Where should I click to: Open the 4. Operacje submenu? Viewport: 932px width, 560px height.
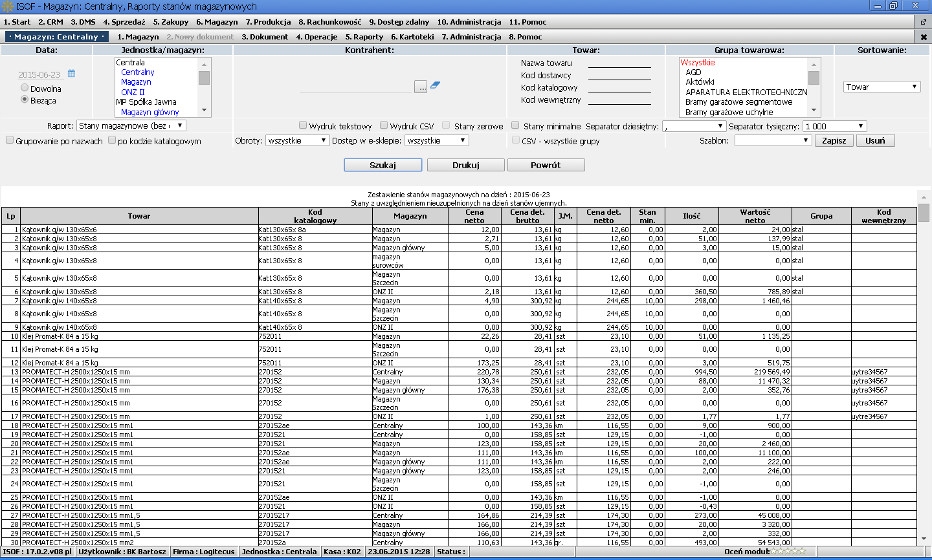[316, 37]
